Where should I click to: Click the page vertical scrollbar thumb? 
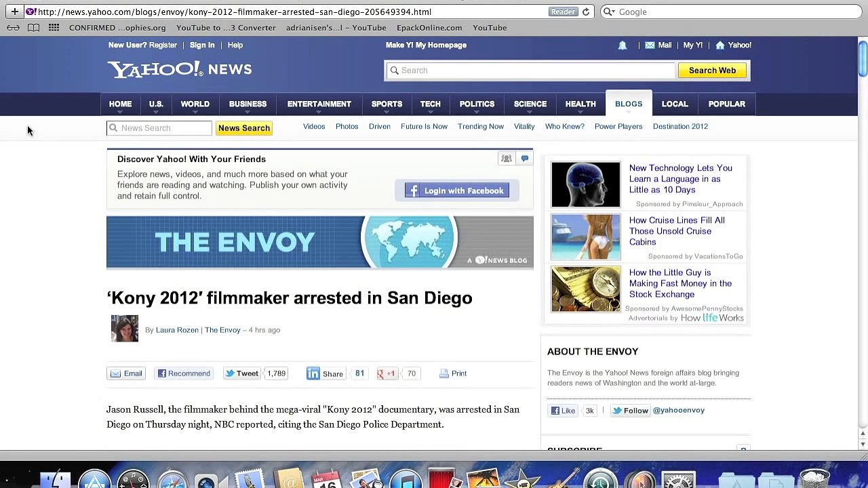(863, 59)
